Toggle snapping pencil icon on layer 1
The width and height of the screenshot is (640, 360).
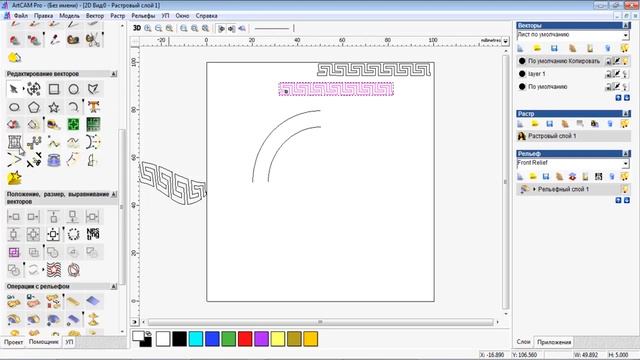coord(617,74)
